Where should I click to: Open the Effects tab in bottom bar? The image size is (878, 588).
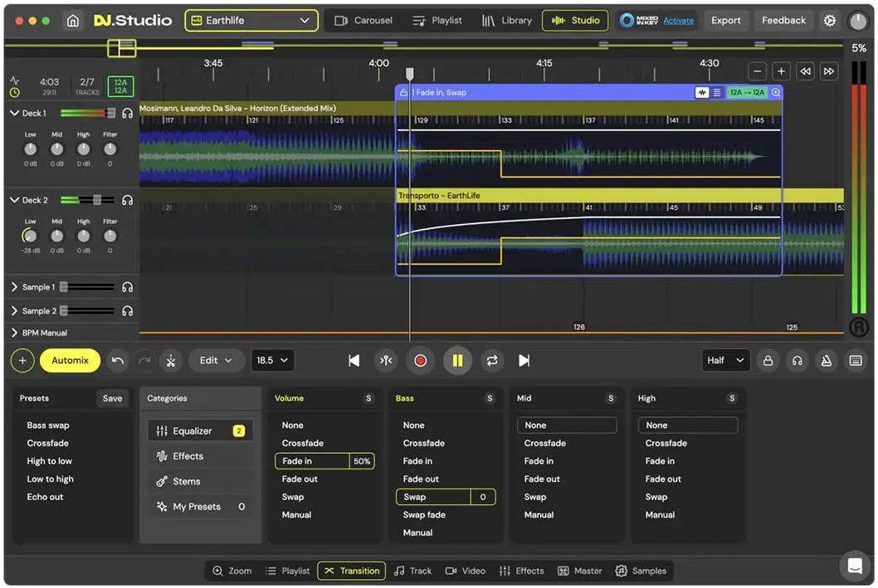[521, 571]
